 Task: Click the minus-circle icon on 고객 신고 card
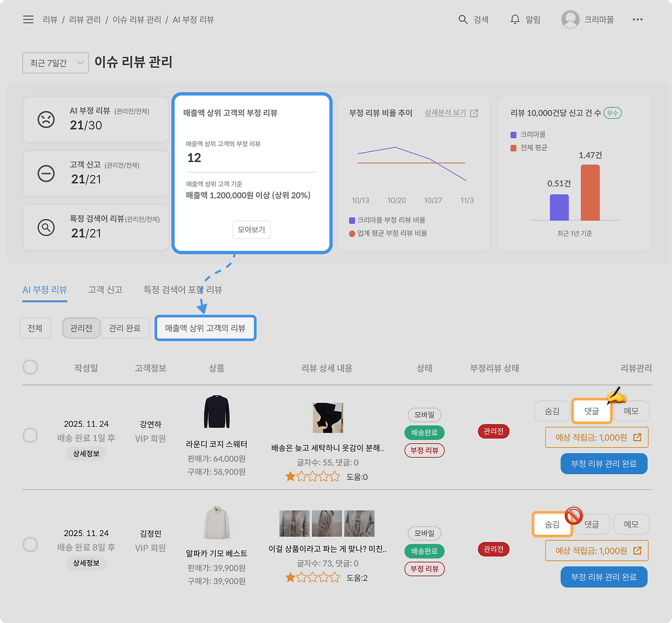pyautogui.click(x=46, y=174)
